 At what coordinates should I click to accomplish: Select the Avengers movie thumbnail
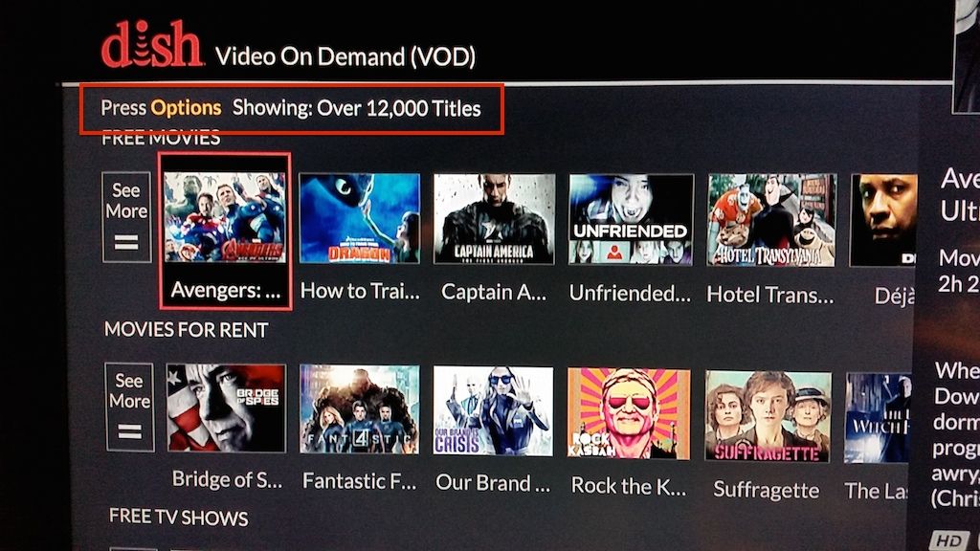(225, 217)
